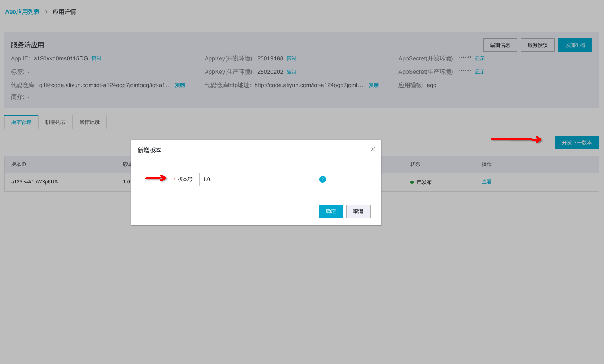
Task: Open the 编辑信息 button
Action: [x=500, y=45]
